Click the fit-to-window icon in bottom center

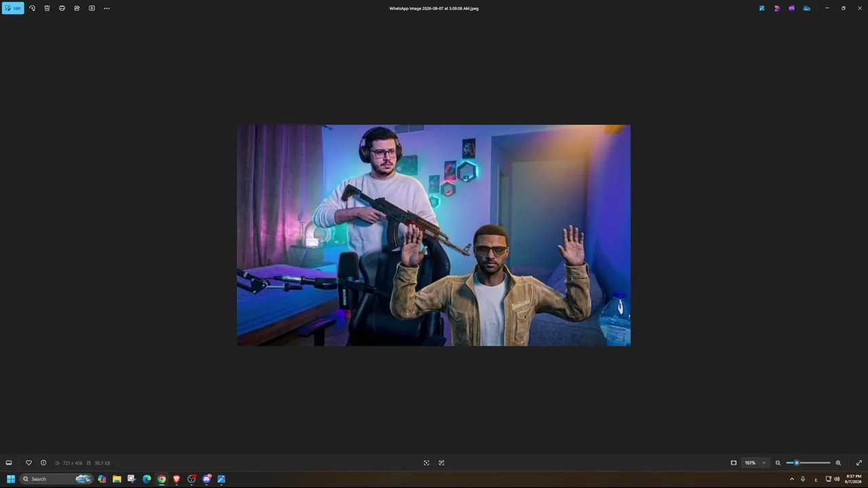point(427,463)
